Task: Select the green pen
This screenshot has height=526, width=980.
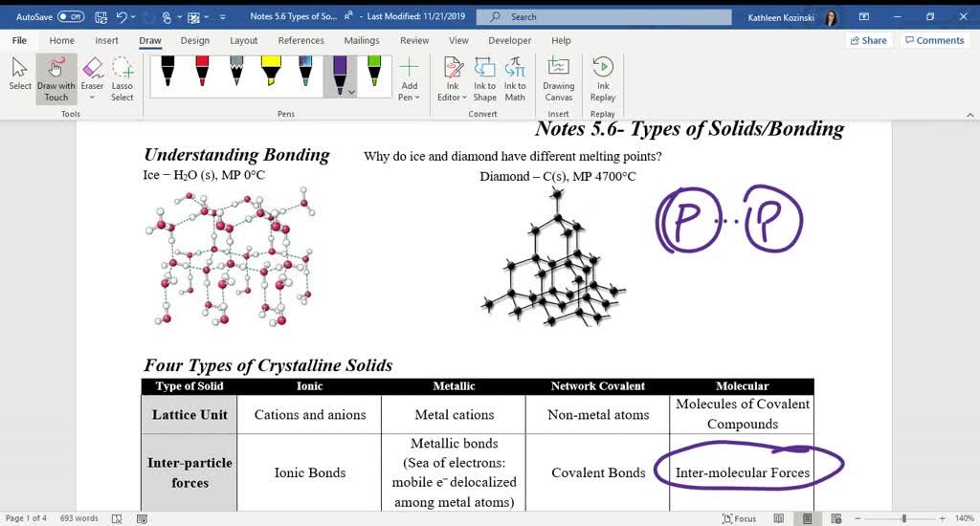Action: (x=374, y=71)
